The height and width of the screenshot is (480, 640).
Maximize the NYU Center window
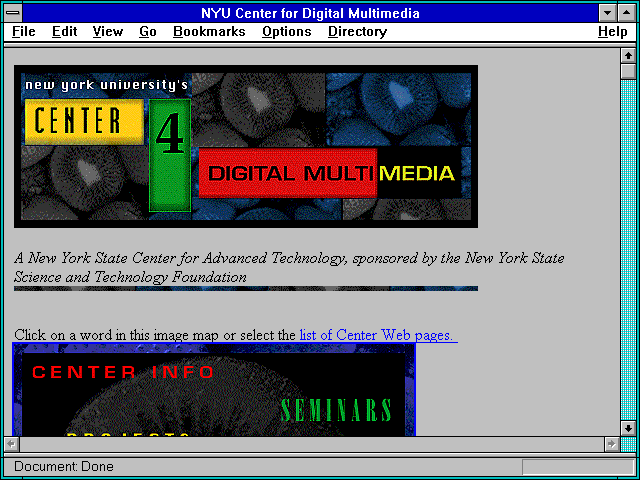click(626, 13)
